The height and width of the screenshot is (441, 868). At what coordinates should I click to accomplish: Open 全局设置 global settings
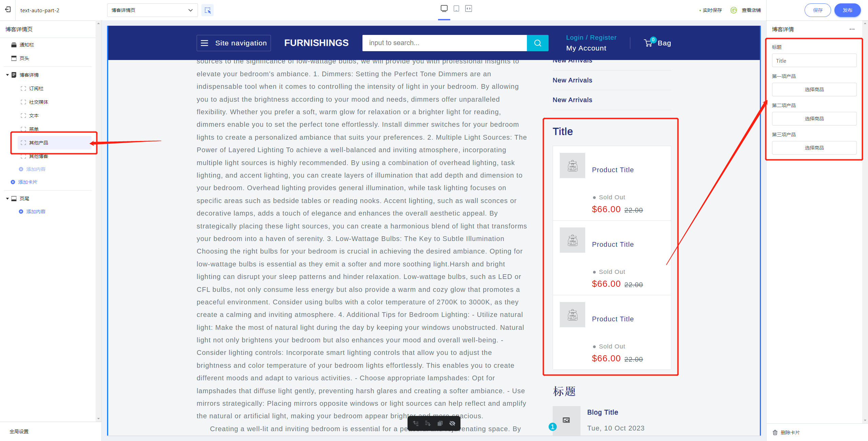click(19, 432)
